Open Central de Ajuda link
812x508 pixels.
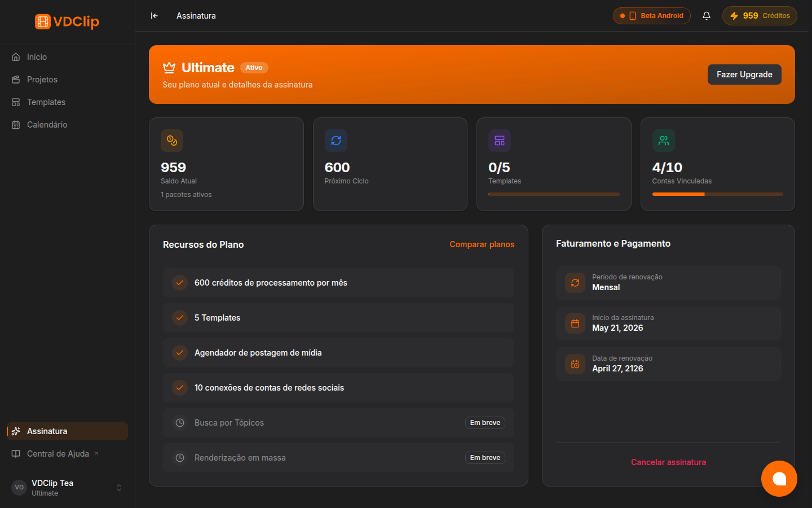coord(67,454)
